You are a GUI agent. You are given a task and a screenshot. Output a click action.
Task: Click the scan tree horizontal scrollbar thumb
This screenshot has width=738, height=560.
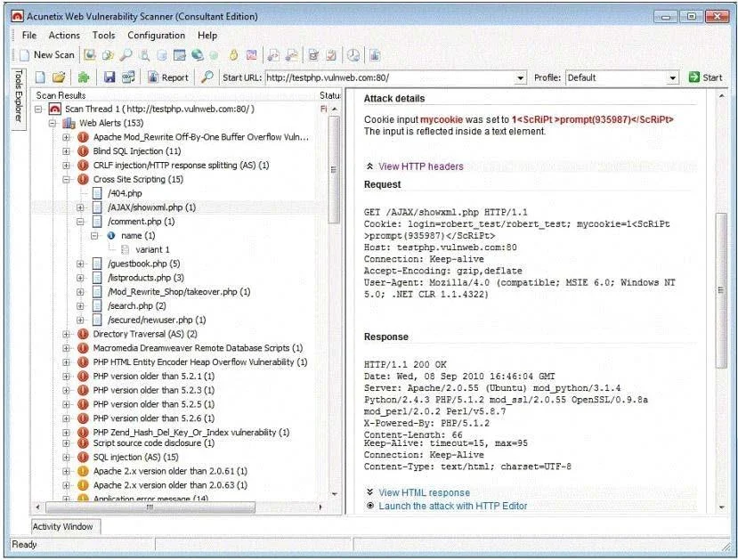[x=150, y=507]
